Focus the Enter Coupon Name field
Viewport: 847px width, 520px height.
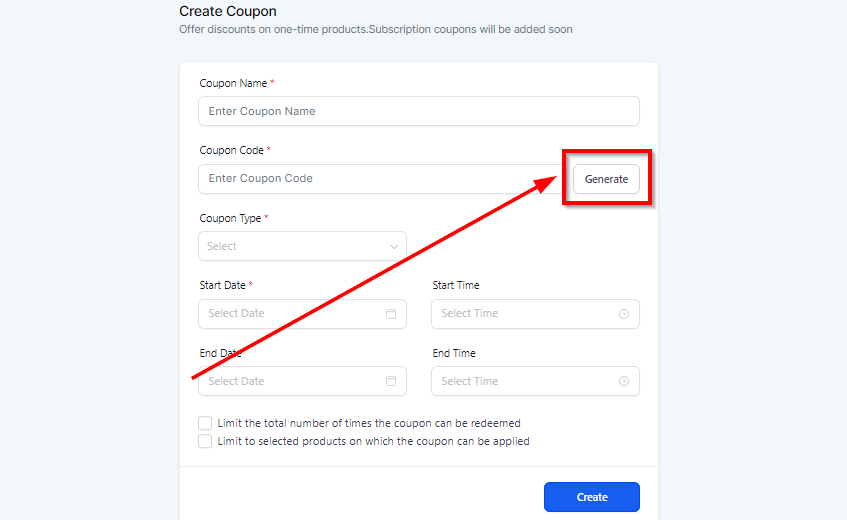pyautogui.click(x=418, y=111)
